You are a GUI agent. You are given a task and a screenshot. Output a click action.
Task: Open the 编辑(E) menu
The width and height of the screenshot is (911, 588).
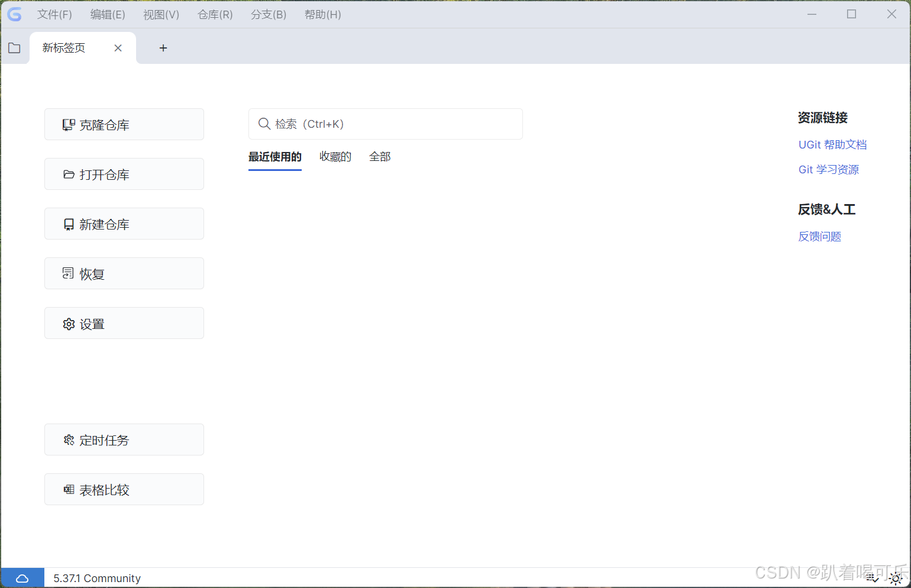pos(108,14)
